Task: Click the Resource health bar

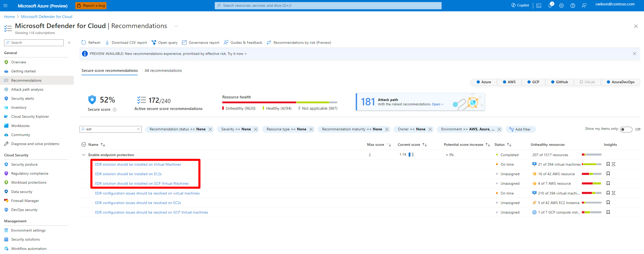Action: [x=280, y=103]
